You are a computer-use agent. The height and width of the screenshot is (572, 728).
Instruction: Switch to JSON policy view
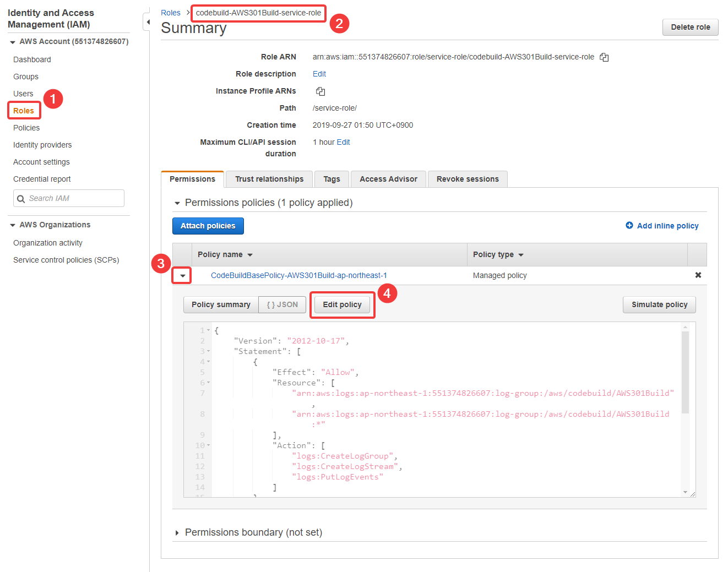pyautogui.click(x=282, y=304)
